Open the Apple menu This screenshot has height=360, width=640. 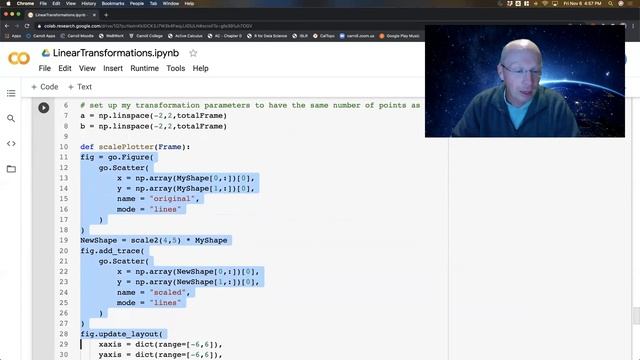[x=8, y=3]
